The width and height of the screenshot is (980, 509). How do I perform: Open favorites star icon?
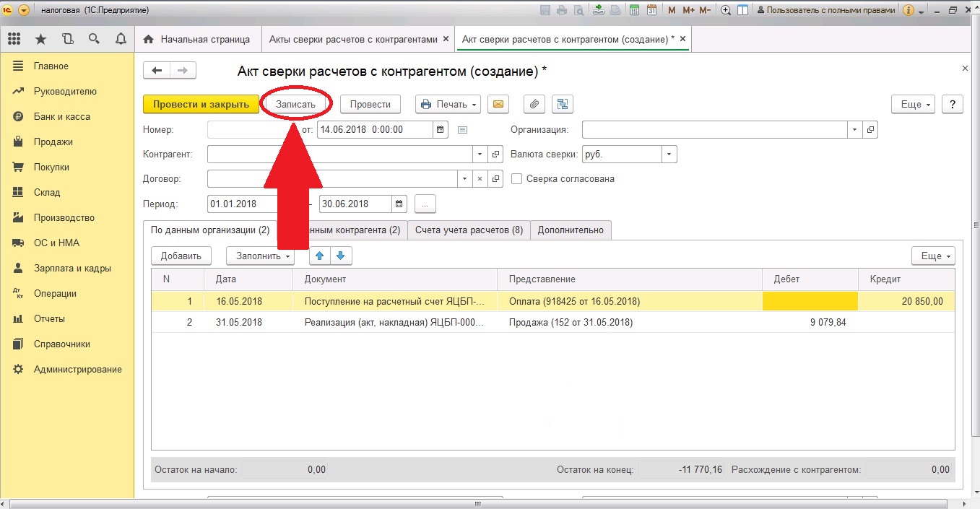tap(40, 39)
